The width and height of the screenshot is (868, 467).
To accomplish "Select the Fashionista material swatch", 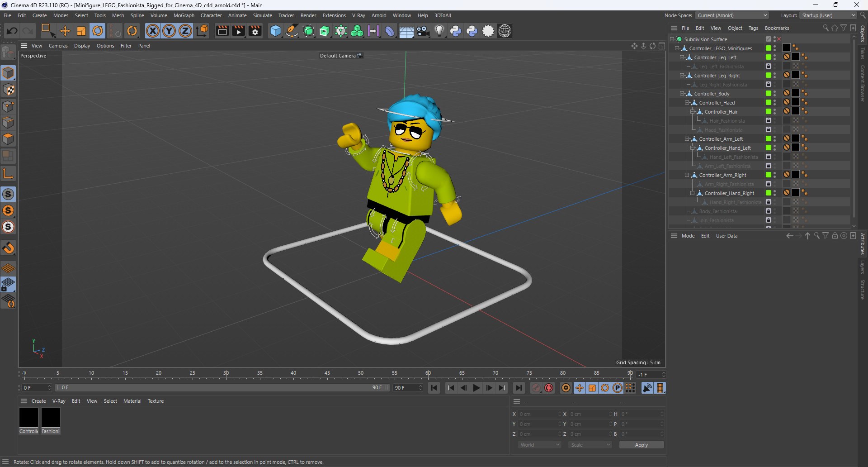I will point(51,417).
